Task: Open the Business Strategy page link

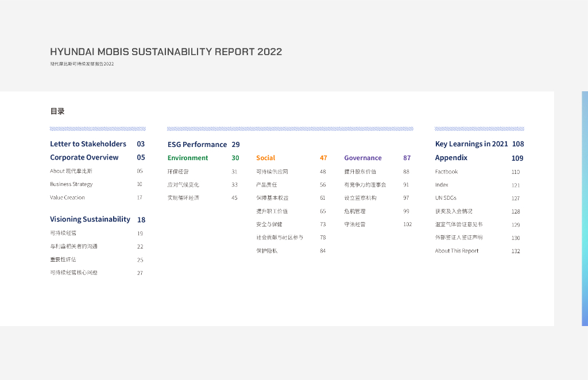Action: [71, 184]
